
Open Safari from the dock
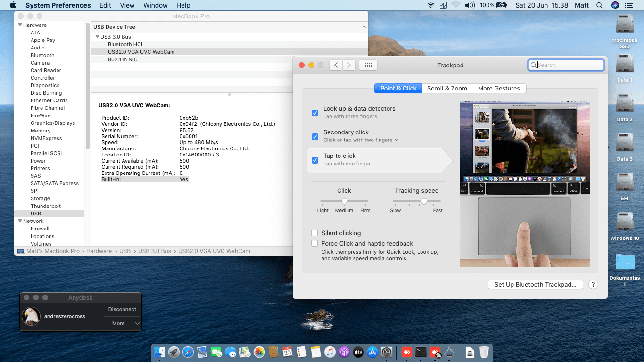[x=188, y=352]
